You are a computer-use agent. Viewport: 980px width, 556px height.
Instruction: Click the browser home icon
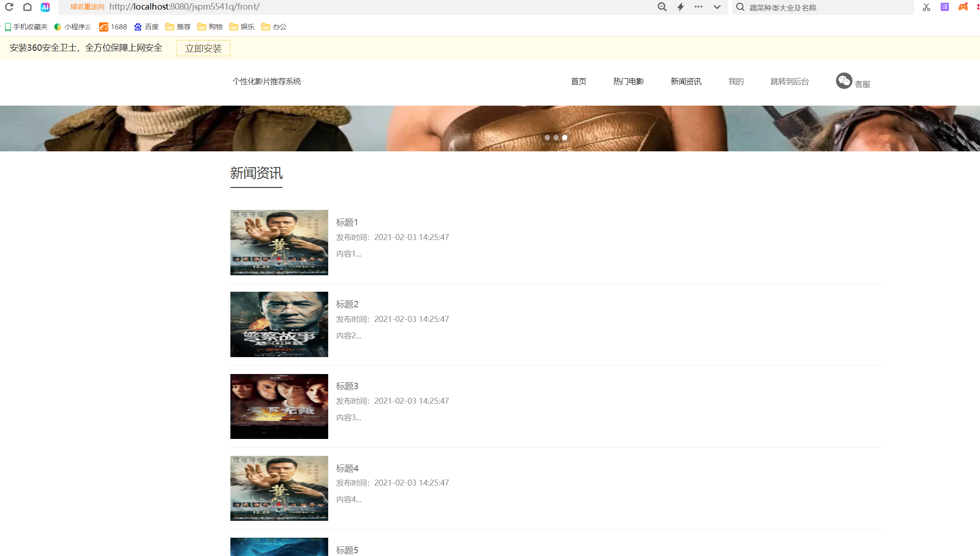(x=27, y=7)
